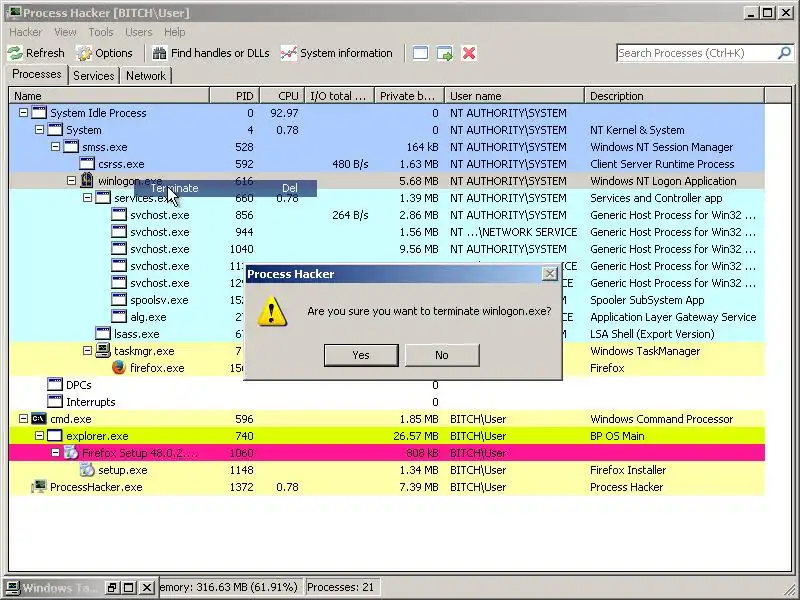Collapse the System tree node
The image size is (800, 600).
pyautogui.click(x=39, y=130)
